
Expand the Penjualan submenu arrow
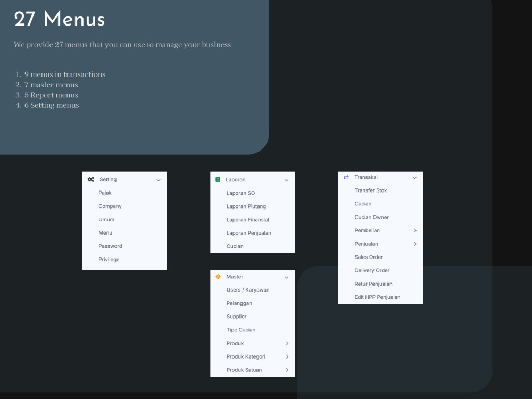tap(415, 244)
